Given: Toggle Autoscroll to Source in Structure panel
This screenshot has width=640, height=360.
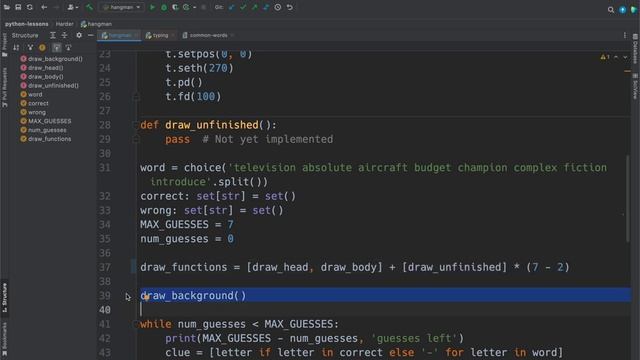Looking at the screenshot, I should point(68,48).
